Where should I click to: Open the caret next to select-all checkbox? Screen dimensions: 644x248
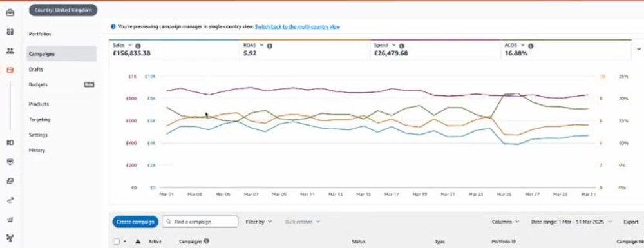125,242
